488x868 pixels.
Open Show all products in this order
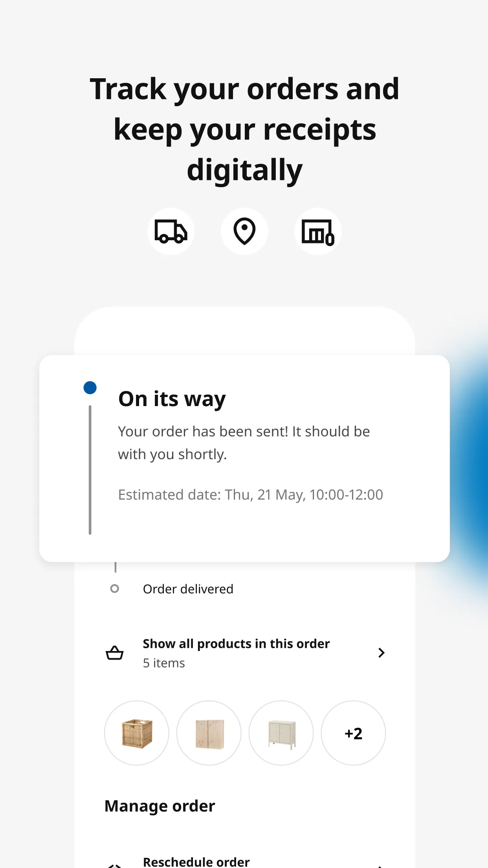pyautogui.click(x=236, y=644)
